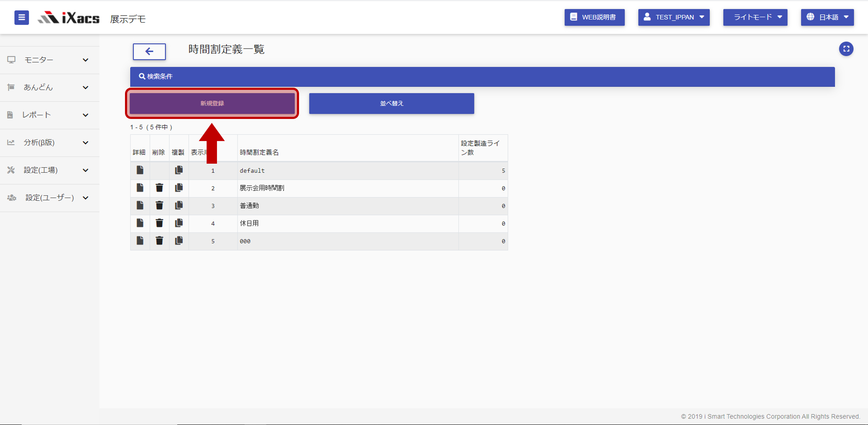Click the 1 - 5 (5件中) count text
Image resolution: width=868 pixels, height=425 pixels.
[x=151, y=127]
